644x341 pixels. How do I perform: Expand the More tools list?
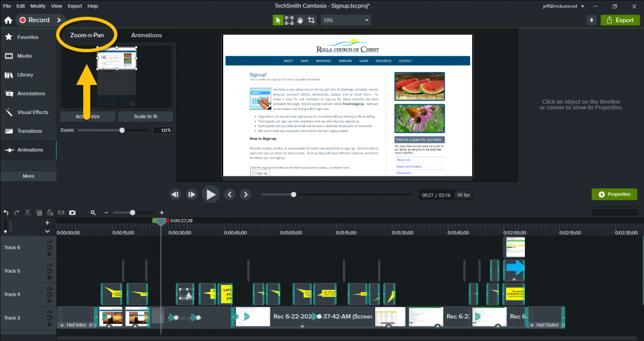tap(28, 176)
